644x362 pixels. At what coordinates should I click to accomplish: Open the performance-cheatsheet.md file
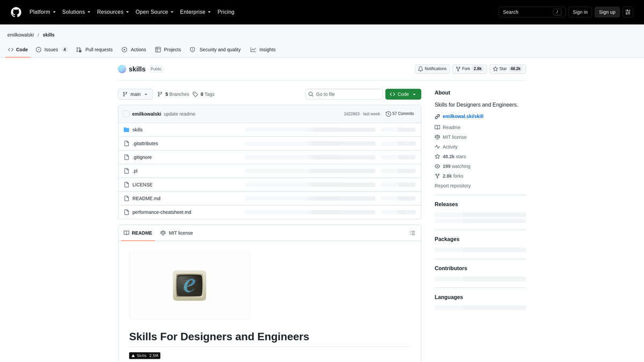point(162,212)
